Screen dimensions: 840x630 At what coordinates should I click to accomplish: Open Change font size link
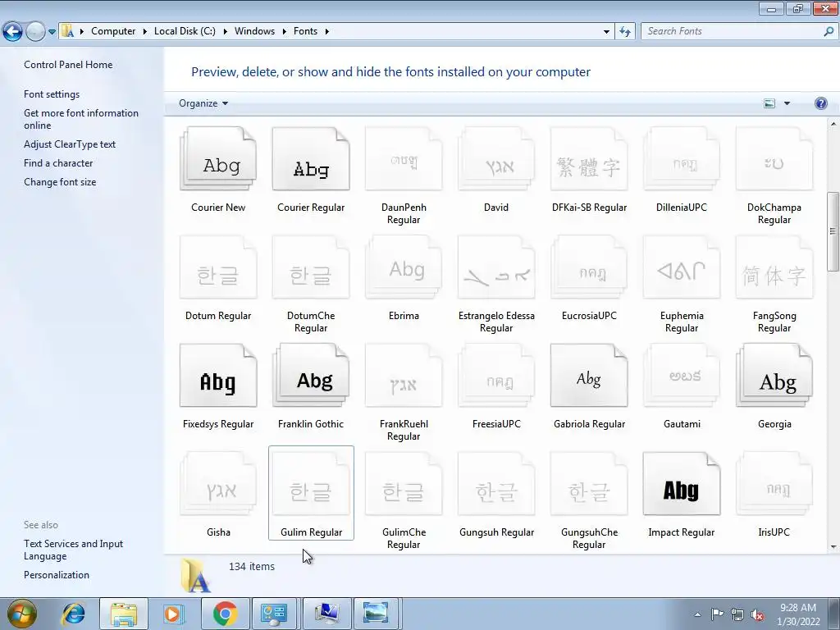pos(60,182)
